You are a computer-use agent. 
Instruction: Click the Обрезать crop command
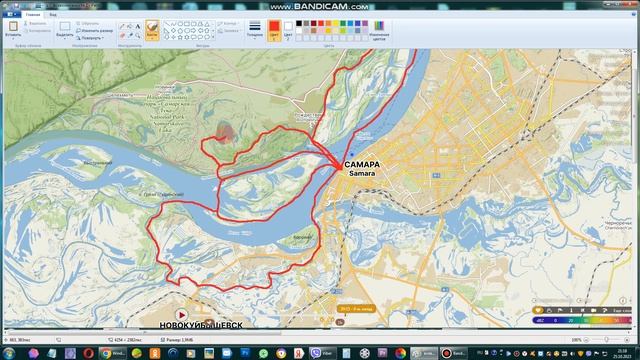[x=87, y=24]
